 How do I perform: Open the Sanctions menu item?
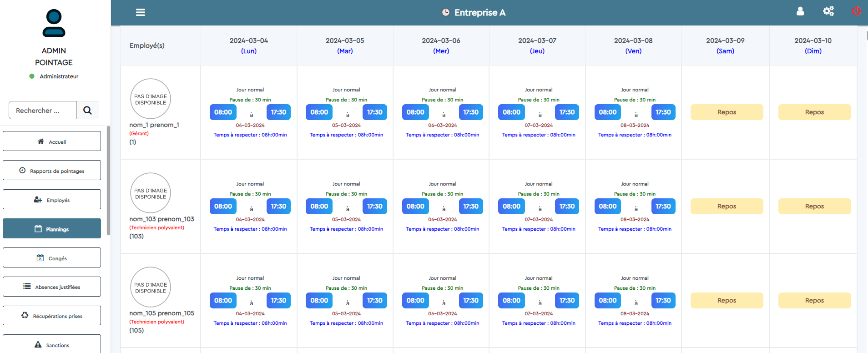click(52, 344)
